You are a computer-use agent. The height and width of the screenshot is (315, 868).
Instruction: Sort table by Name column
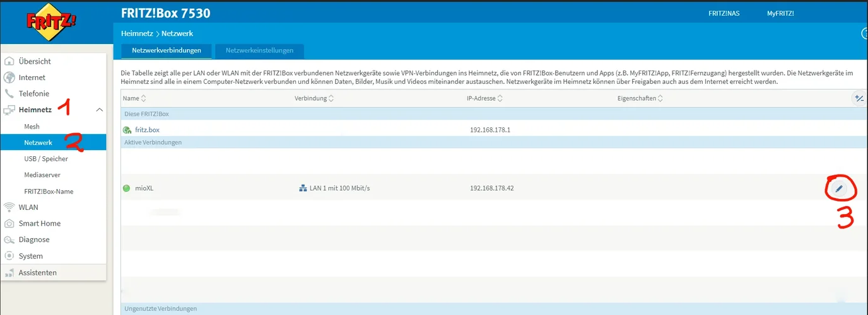(134, 98)
